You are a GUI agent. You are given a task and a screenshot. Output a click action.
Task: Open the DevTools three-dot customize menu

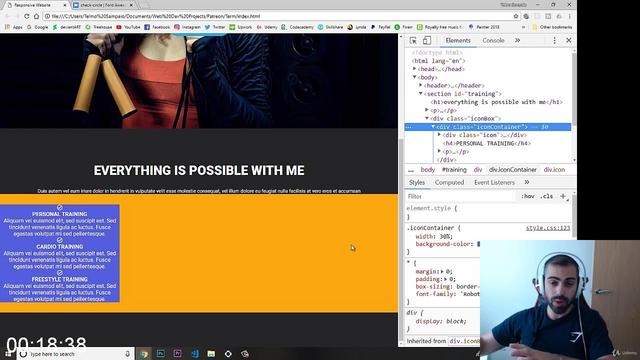[554, 40]
